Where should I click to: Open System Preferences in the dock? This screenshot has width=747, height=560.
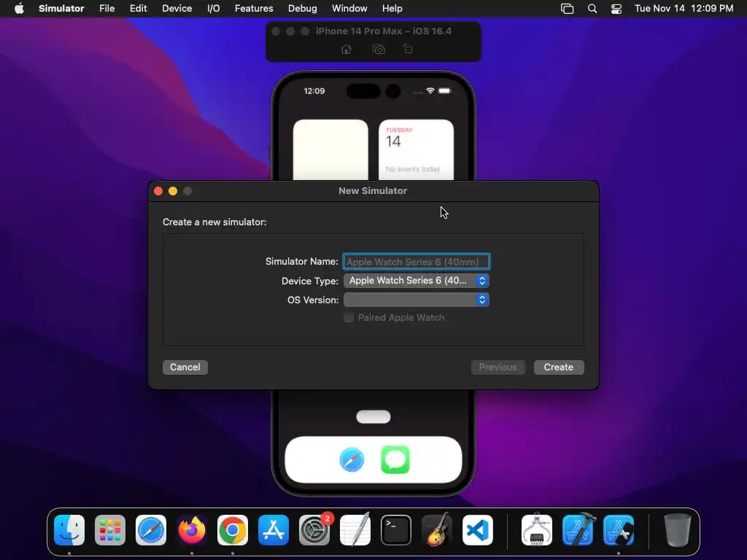point(314,530)
